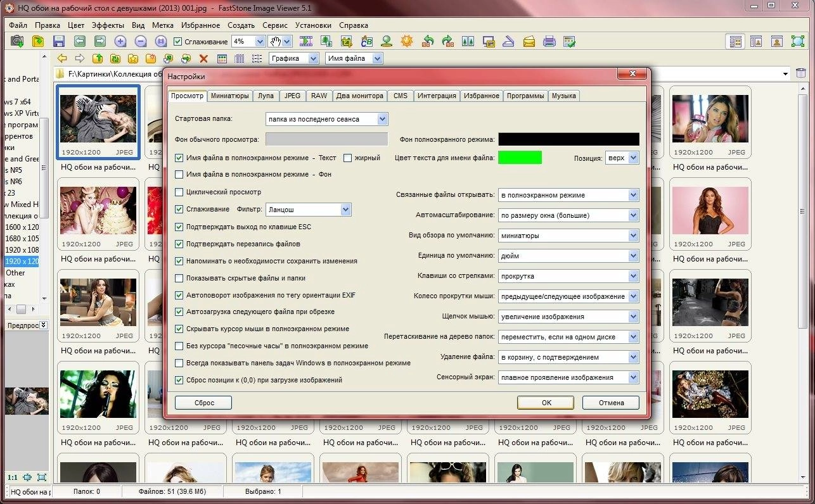Delete file using the red X icon
815x504 pixels.
(203, 58)
